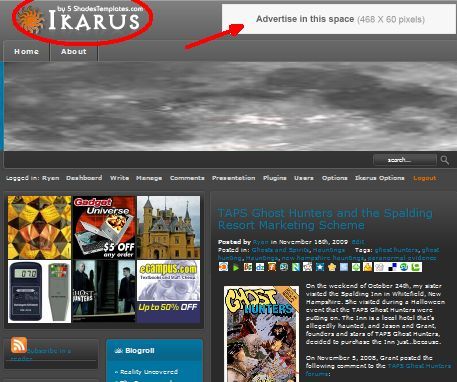
Task: Open Reality Uncovered blogroll link
Action: tap(149, 372)
